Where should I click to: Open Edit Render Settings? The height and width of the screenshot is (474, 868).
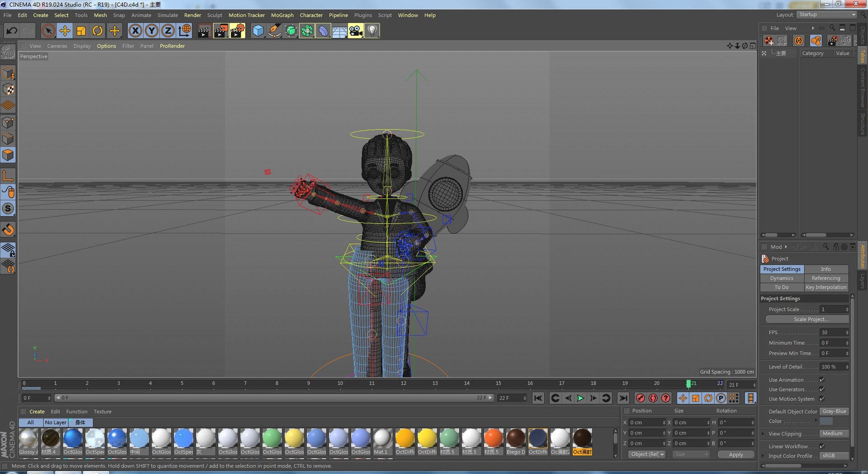coord(237,31)
